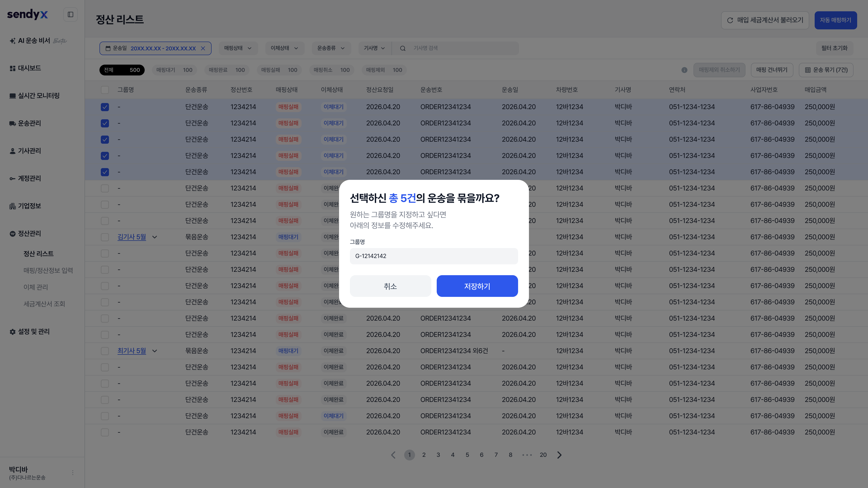Uncheck the second selected row checkbox
The width and height of the screenshot is (868, 488).
[105, 123]
